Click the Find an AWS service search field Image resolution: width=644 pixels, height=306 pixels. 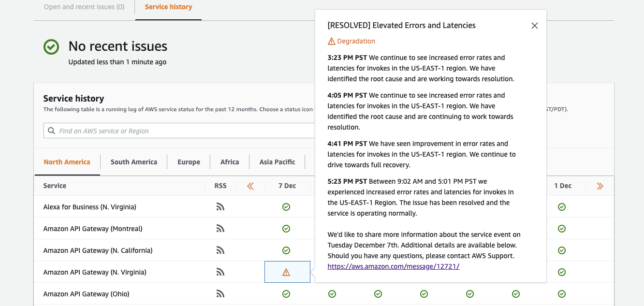point(184,131)
